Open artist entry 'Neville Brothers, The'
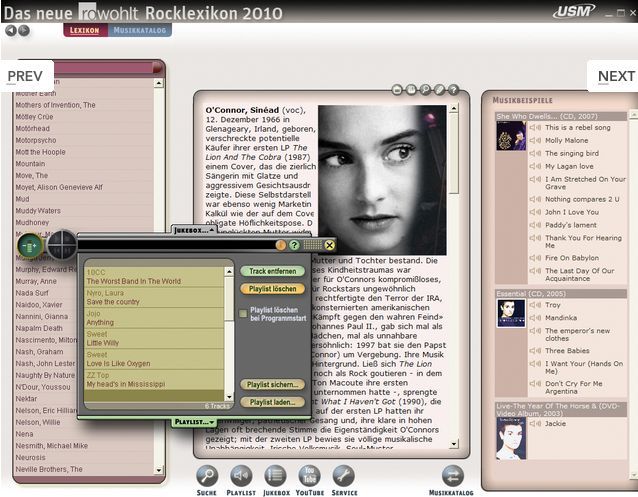The image size is (638, 497). coord(49,469)
